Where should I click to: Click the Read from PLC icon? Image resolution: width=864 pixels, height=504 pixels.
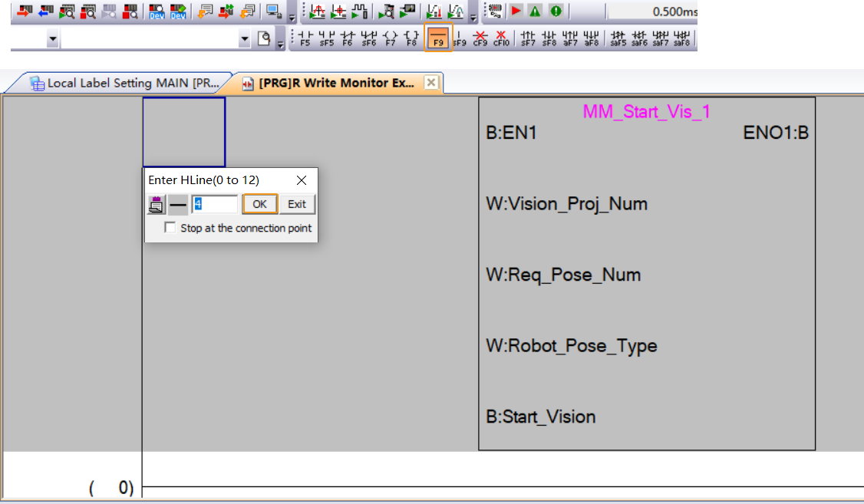[x=45, y=12]
